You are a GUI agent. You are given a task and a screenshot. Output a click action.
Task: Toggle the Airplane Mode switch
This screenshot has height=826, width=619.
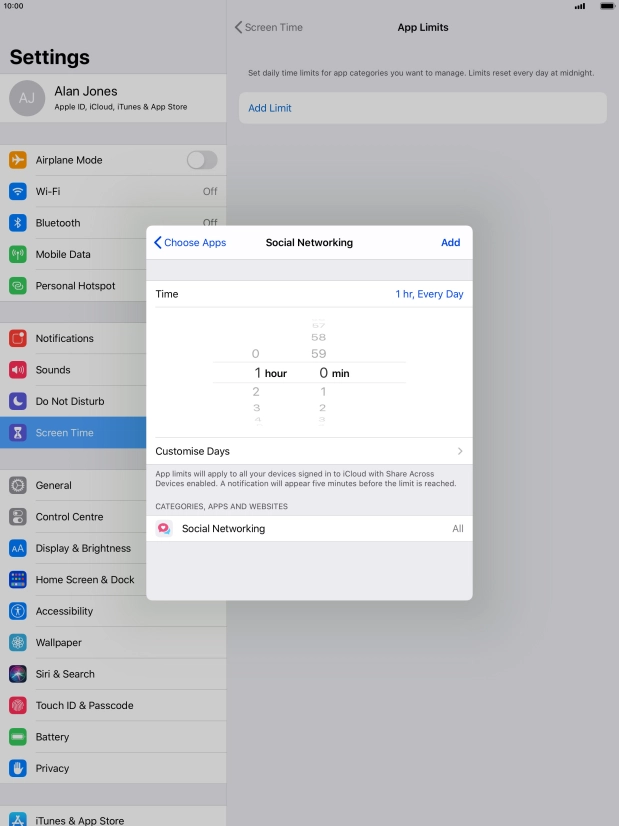click(201, 160)
